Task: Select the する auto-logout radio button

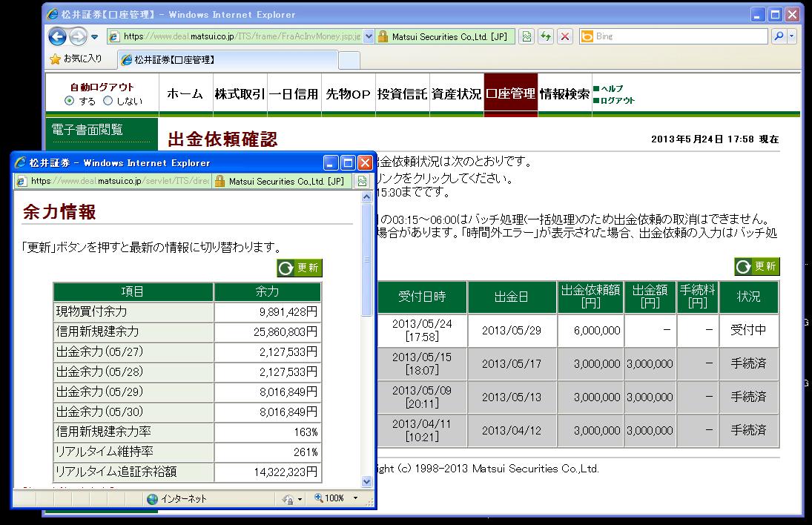Action: 70,101
